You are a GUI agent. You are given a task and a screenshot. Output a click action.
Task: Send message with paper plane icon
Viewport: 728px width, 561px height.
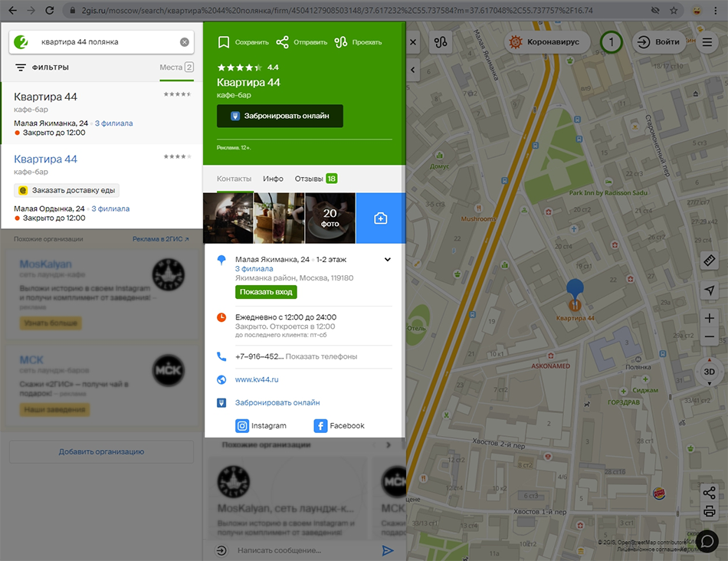387,550
